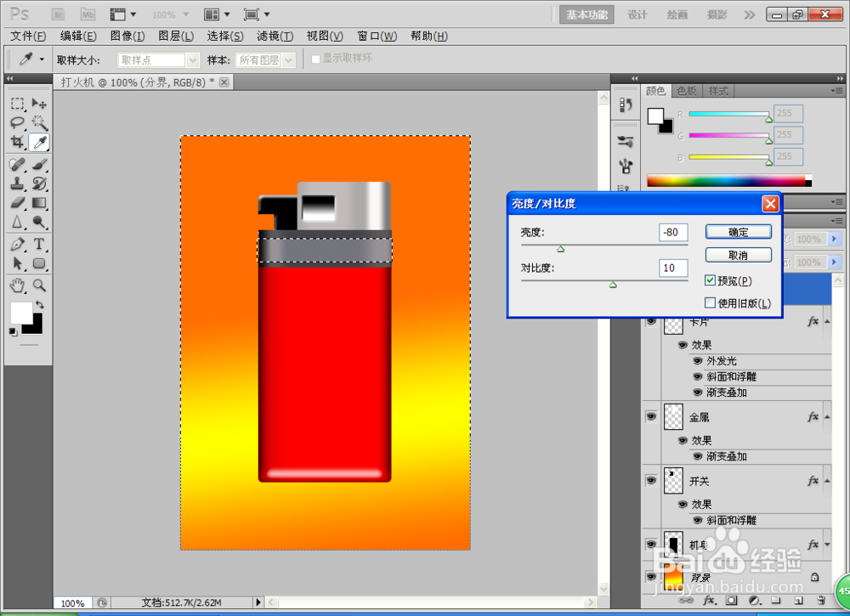The image size is (850, 616).
Task: Select the Lasso tool
Action: tap(17, 122)
